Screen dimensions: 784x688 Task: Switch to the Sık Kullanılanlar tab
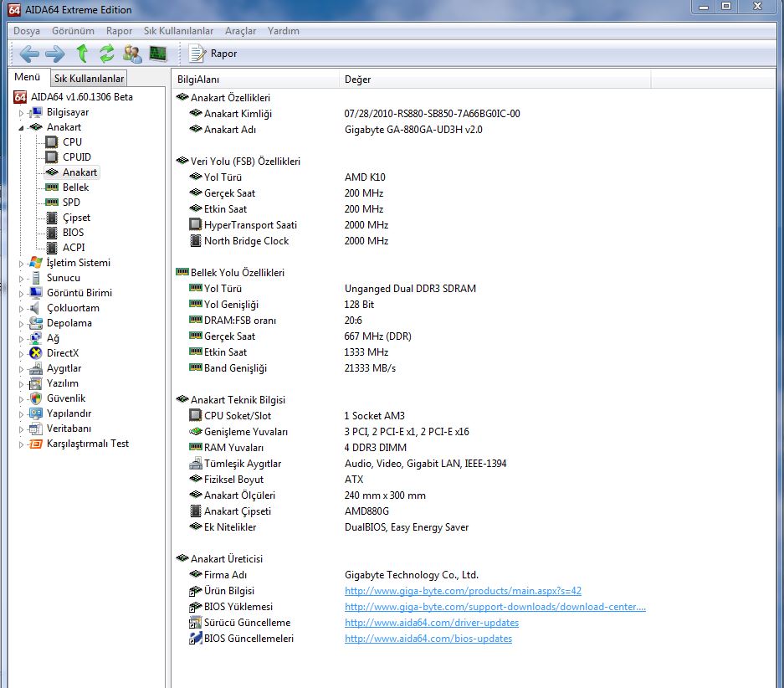[89, 79]
